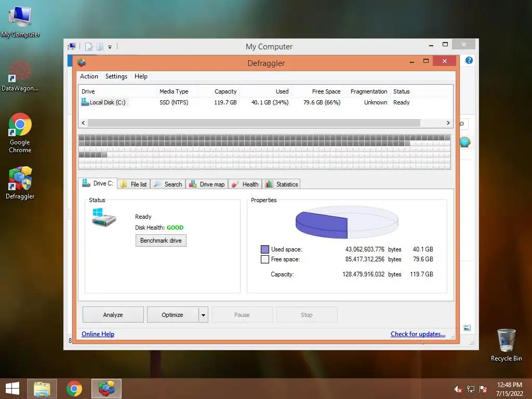Sort by the Drive column header
Image resolution: width=532 pixels, height=399 pixels.
click(x=118, y=91)
